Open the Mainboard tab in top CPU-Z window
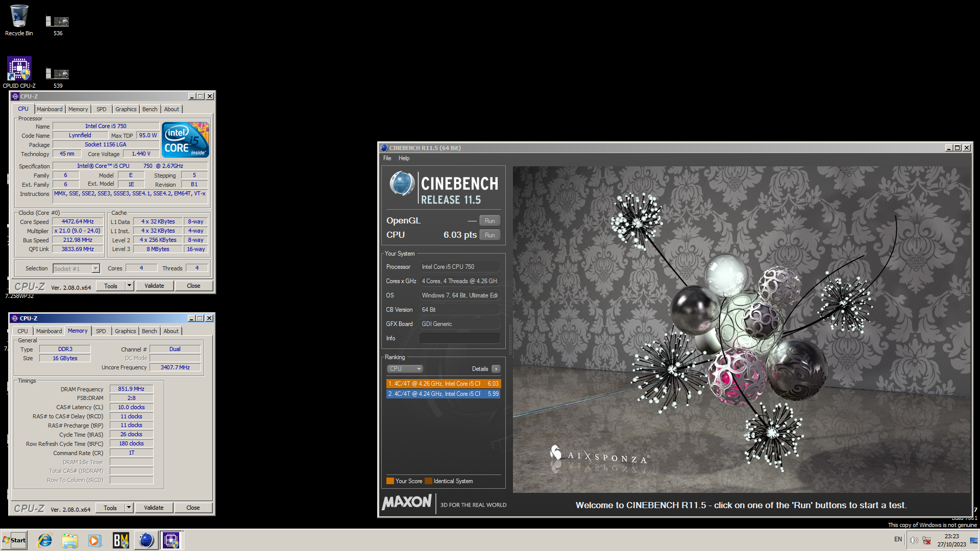Viewport: 980px width, 551px height. click(50, 109)
